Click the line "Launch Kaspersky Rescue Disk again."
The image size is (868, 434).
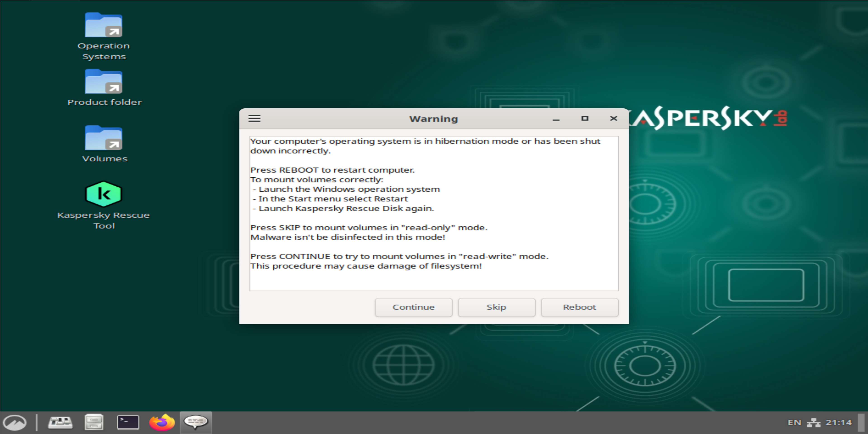click(x=346, y=208)
